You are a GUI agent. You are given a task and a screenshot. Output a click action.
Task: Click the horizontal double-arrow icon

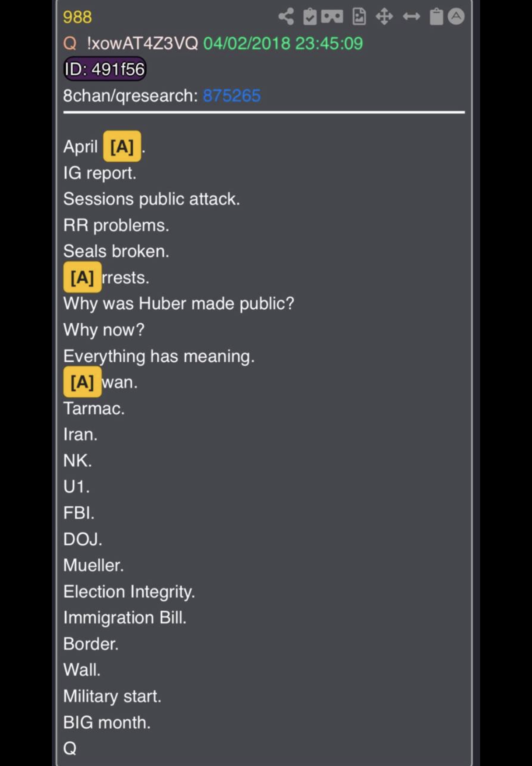pos(411,16)
